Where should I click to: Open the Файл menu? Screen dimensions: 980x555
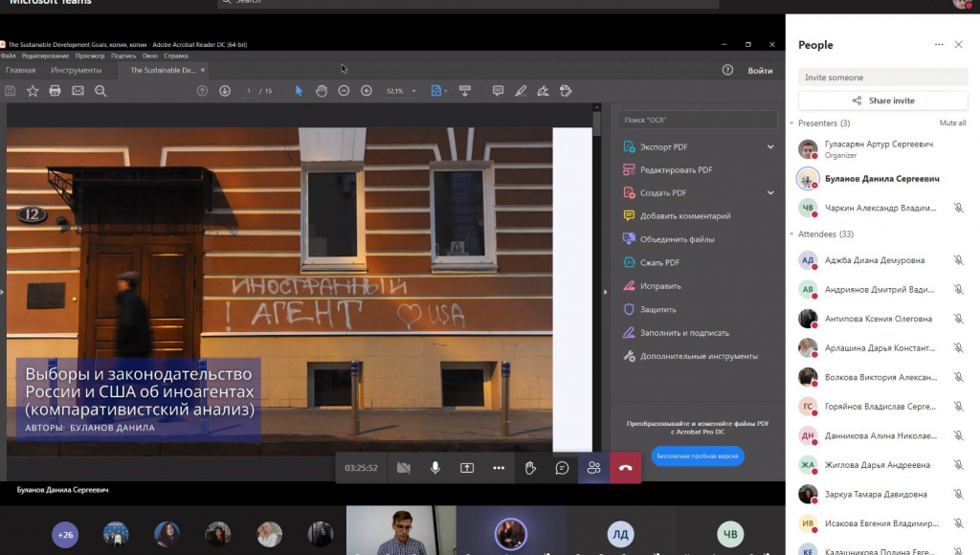(x=8, y=55)
